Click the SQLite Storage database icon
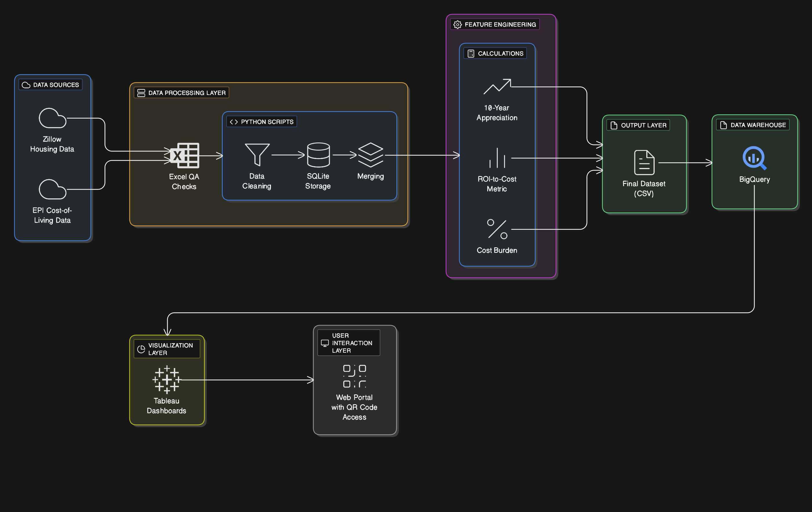Viewport: 812px width, 512px height. (x=318, y=155)
